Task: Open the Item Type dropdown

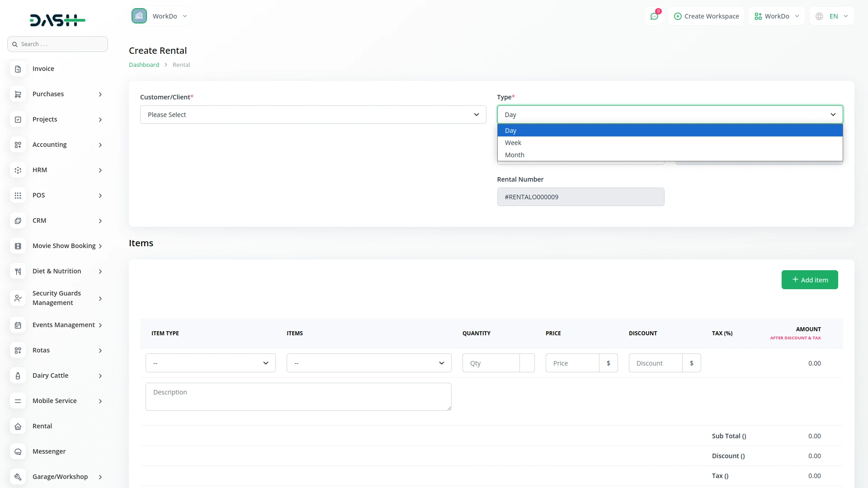Action: click(210, 363)
